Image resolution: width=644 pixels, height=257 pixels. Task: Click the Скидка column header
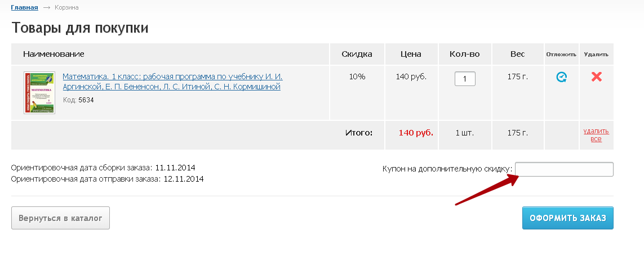pyautogui.click(x=357, y=54)
